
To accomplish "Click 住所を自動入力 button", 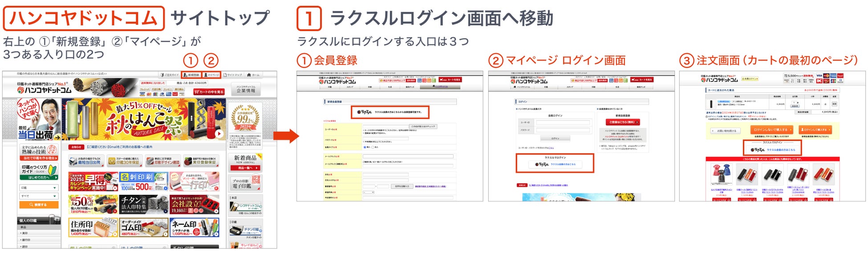I will pos(402,186).
